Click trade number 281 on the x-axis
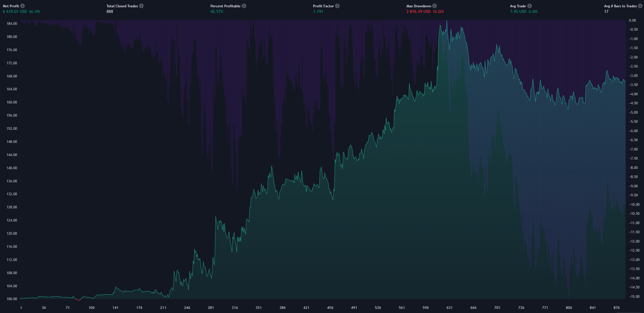644x313 pixels. 211,308
